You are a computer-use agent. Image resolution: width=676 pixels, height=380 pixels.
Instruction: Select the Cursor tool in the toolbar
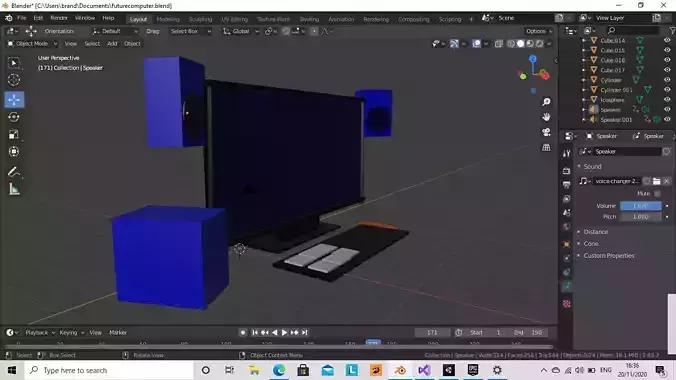click(x=14, y=80)
